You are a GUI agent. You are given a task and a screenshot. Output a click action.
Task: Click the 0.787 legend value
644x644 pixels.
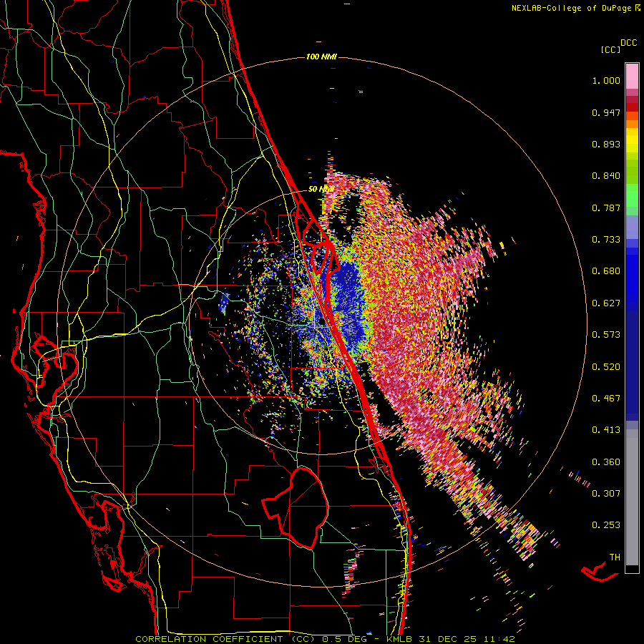(x=606, y=208)
